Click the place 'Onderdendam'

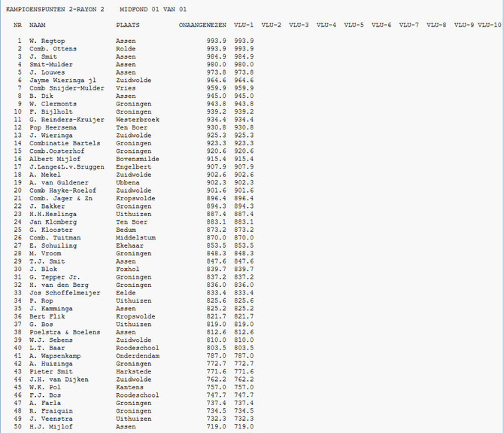138,355
